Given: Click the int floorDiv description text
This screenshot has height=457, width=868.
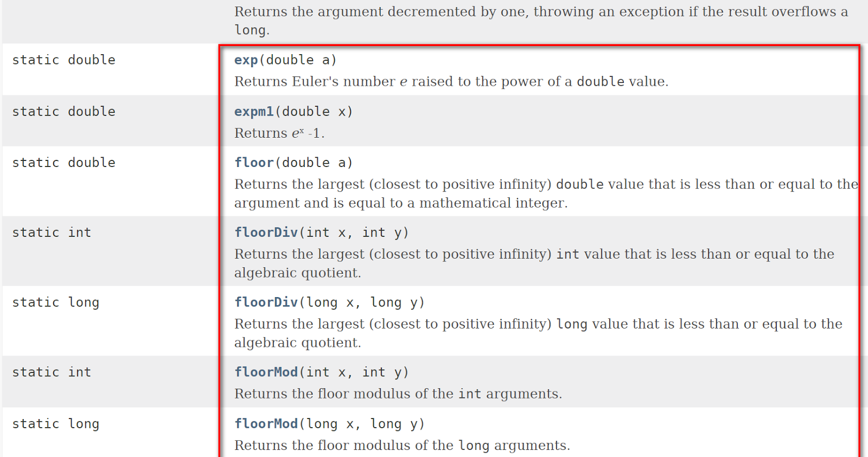Looking at the screenshot, I should pyautogui.click(x=534, y=263).
